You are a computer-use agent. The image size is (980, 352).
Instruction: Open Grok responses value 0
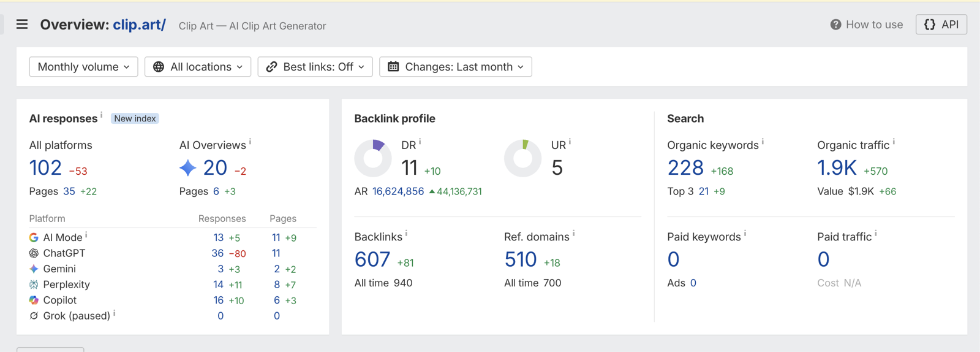(221, 316)
